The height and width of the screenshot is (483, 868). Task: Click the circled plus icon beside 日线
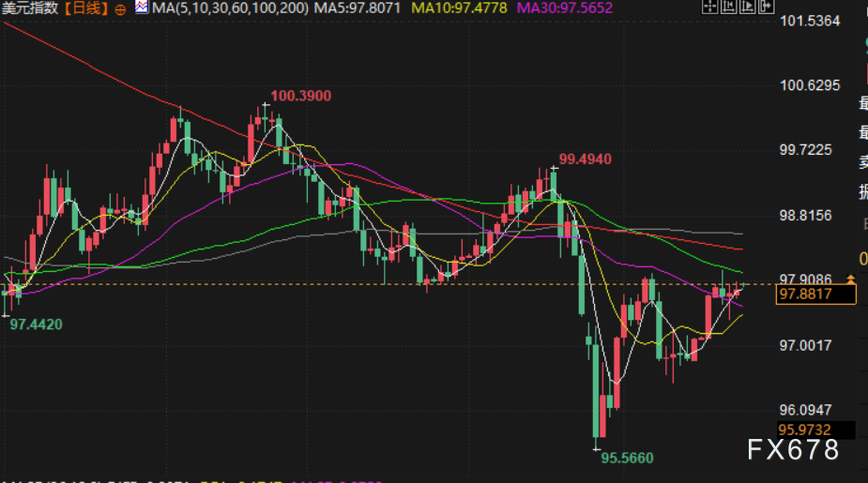coord(120,9)
